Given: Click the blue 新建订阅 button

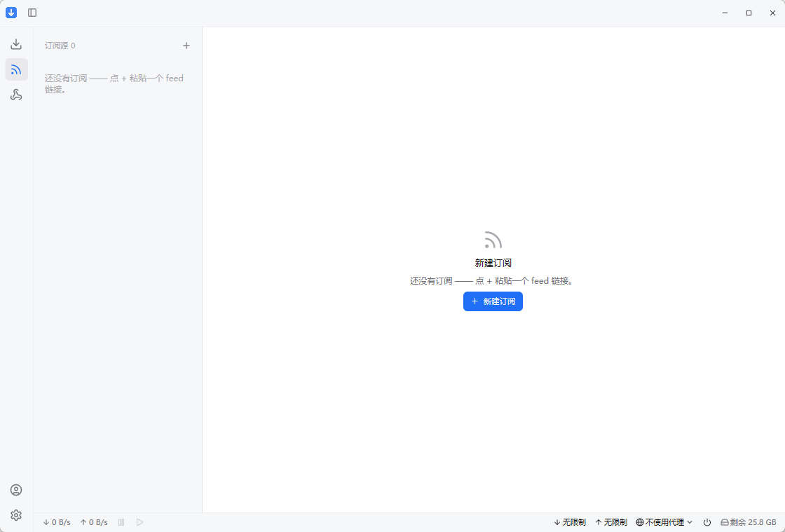Looking at the screenshot, I should tap(493, 301).
